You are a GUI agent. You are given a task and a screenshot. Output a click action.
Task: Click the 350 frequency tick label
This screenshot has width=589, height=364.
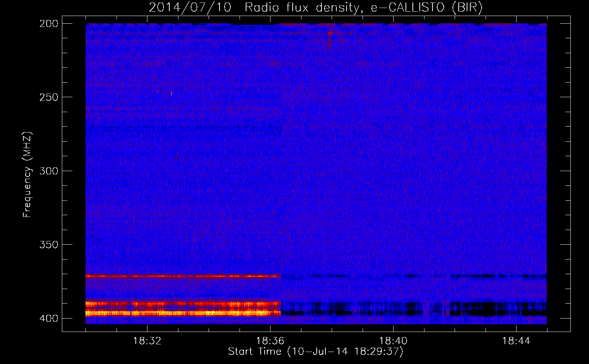[x=48, y=245]
